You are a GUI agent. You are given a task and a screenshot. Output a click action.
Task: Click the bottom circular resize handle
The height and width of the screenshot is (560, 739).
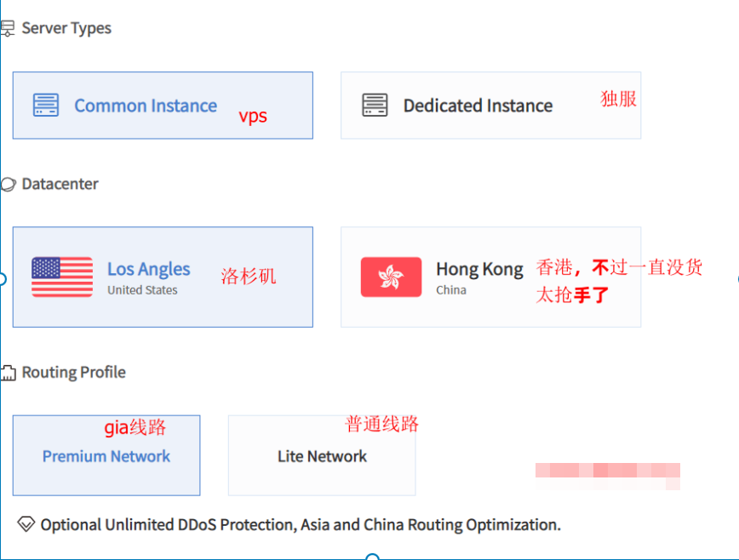(372, 557)
